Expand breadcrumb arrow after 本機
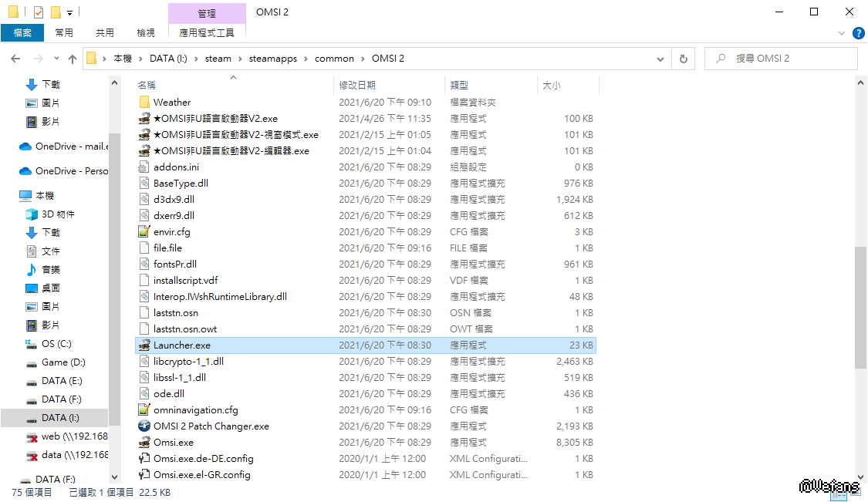This screenshot has height=502, width=868. 140,59
